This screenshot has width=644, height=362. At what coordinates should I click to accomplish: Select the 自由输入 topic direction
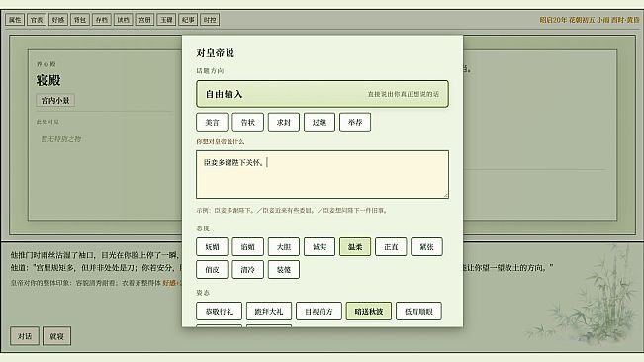pyautogui.click(x=322, y=94)
